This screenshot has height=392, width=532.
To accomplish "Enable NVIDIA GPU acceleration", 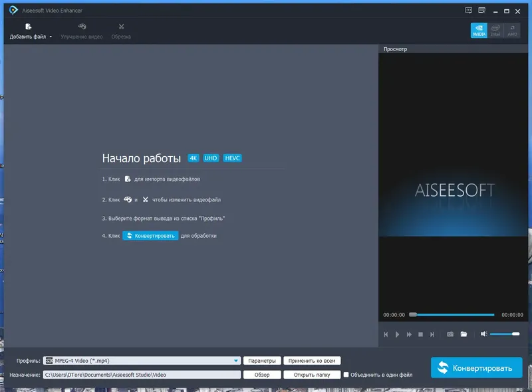I will (478, 29).
